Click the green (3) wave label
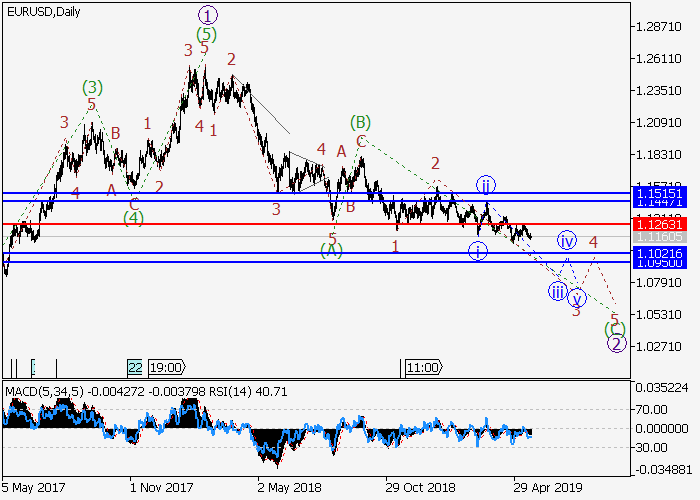Image resolution: width=700 pixels, height=500 pixels. click(x=92, y=87)
